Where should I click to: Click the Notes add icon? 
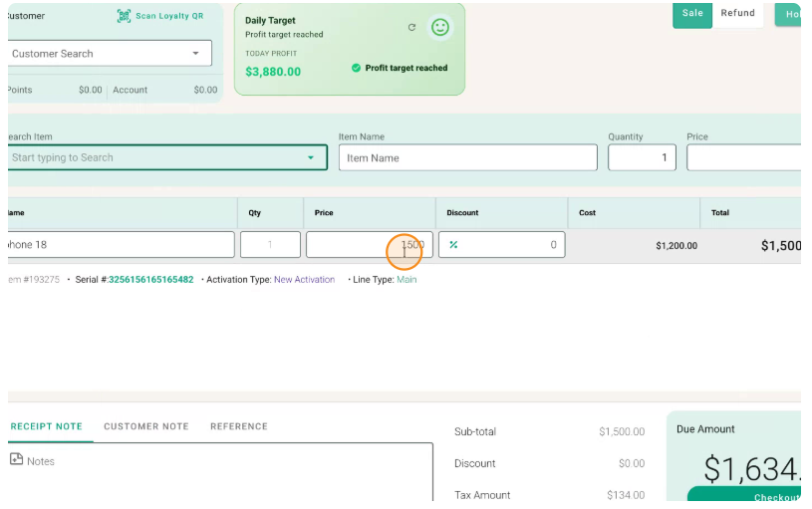click(x=17, y=459)
